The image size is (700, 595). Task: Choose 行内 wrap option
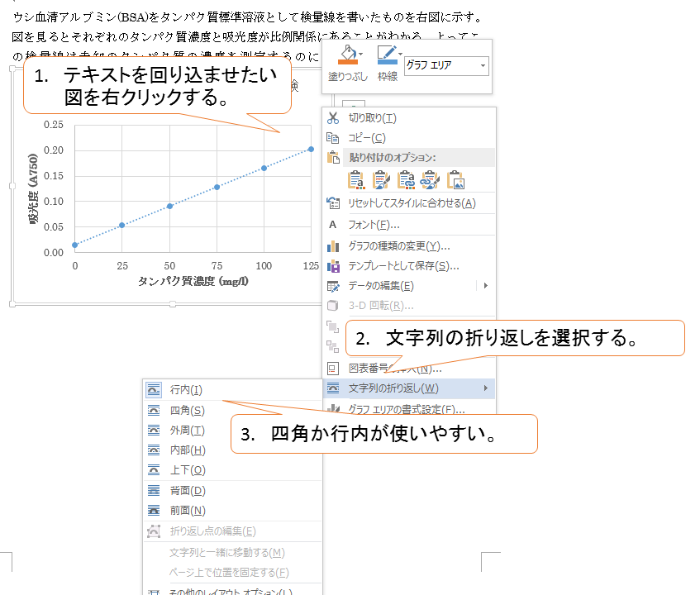pos(186,390)
